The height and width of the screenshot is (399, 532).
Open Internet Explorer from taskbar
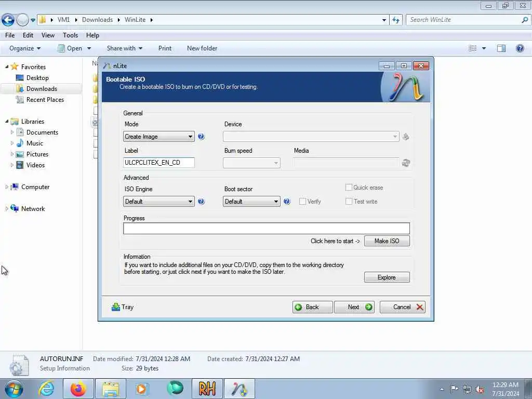pos(46,389)
